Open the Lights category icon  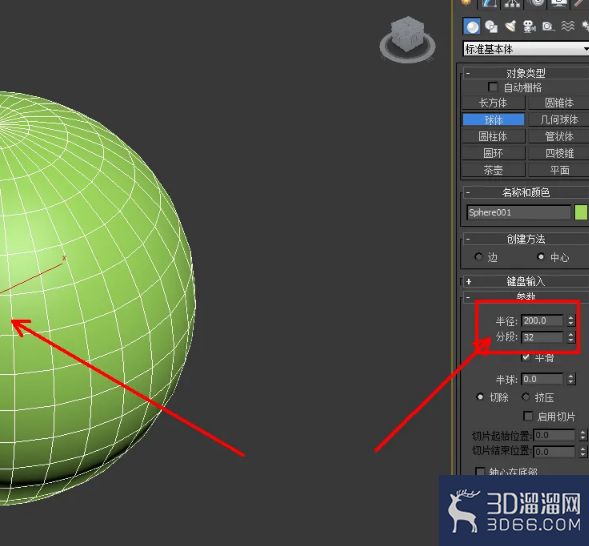tap(510, 26)
